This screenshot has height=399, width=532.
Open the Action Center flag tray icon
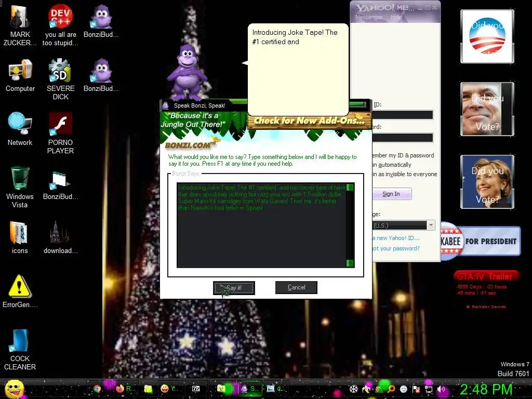point(416,389)
